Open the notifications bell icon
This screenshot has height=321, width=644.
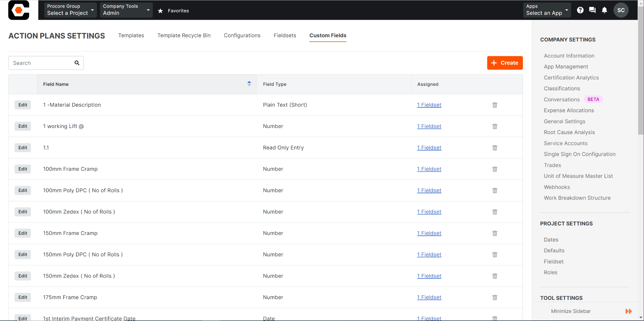(604, 10)
